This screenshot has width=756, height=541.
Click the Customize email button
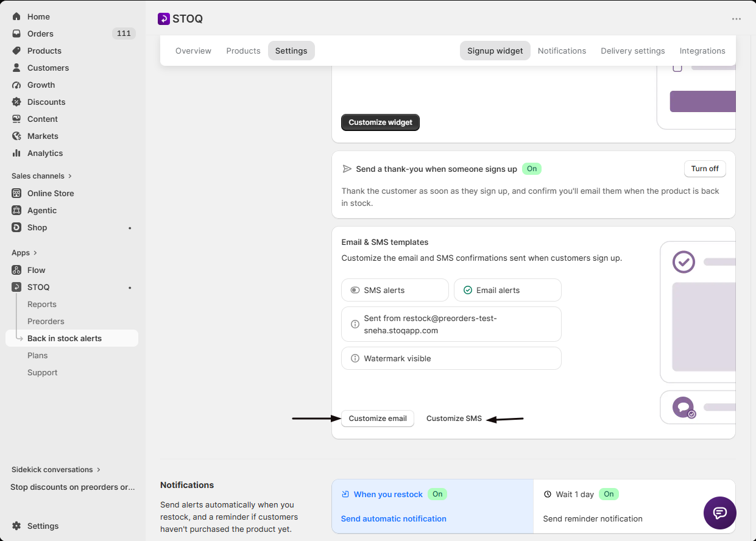coord(378,419)
